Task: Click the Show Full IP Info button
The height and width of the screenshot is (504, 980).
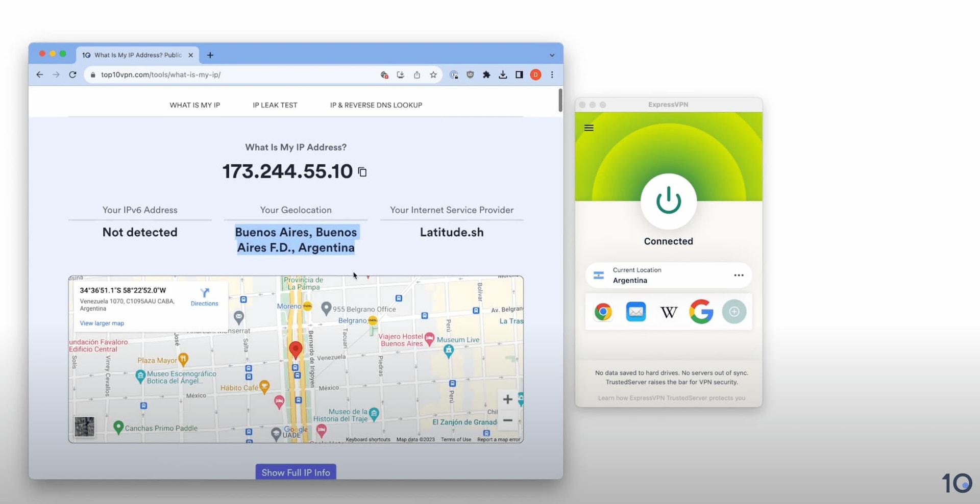Action: point(296,472)
